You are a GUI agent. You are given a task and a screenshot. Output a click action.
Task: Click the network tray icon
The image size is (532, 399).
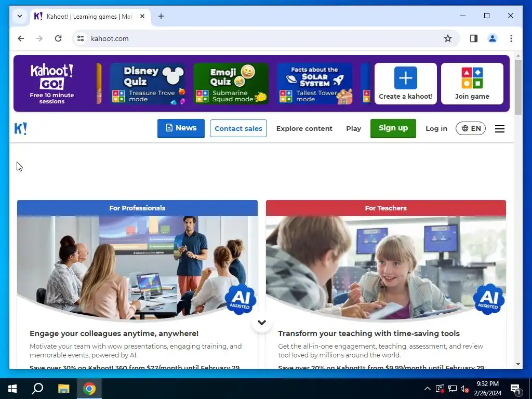pyautogui.click(x=453, y=389)
